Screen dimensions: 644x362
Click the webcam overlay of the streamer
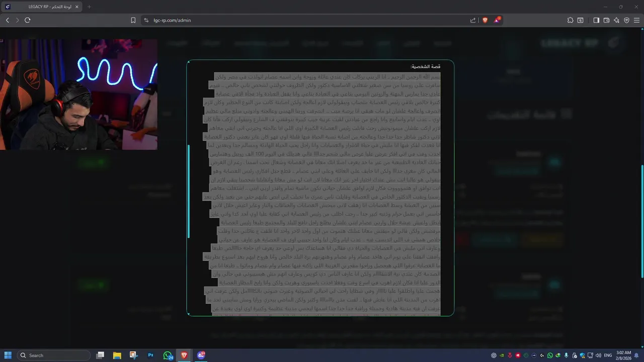(78, 95)
